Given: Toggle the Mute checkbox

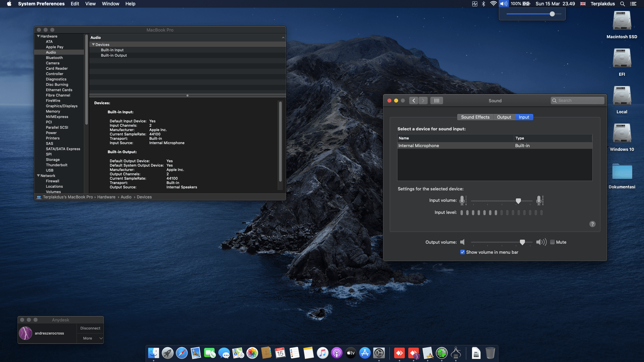Looking at the screenshot, I should (x=552, y=242).
